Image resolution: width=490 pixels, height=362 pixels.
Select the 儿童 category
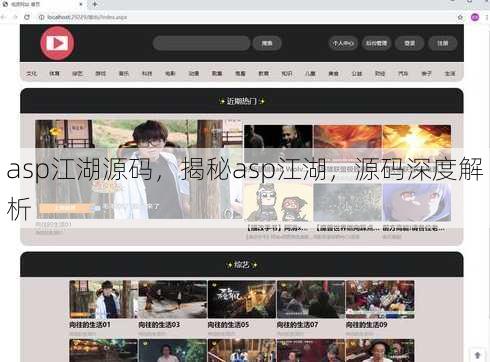[x=310, y=73]
